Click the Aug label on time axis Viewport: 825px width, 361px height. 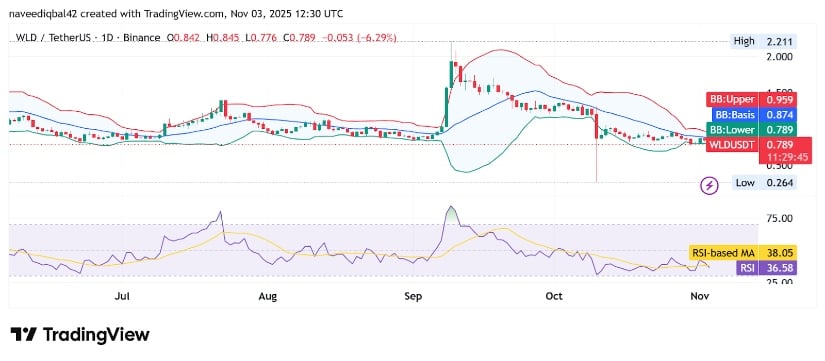(268, 297)
